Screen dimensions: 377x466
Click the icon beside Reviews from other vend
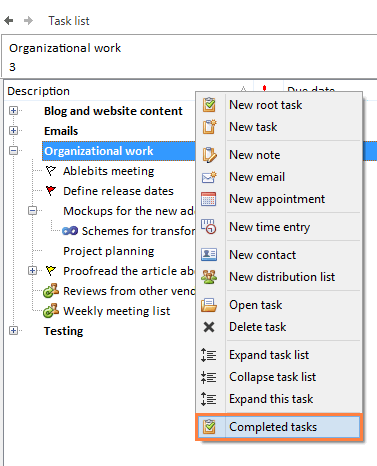[x=51, y=291]
